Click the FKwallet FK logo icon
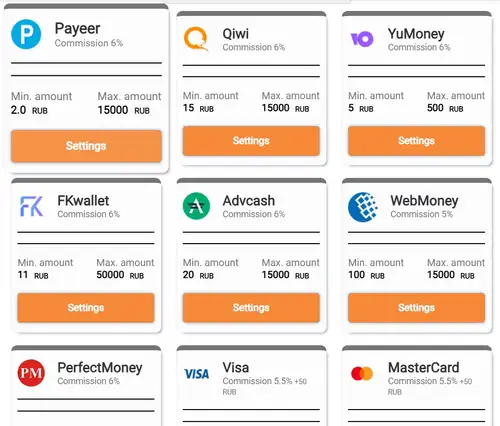The width and height of the screenshot is (500, 426). click(x=31, y=206)
